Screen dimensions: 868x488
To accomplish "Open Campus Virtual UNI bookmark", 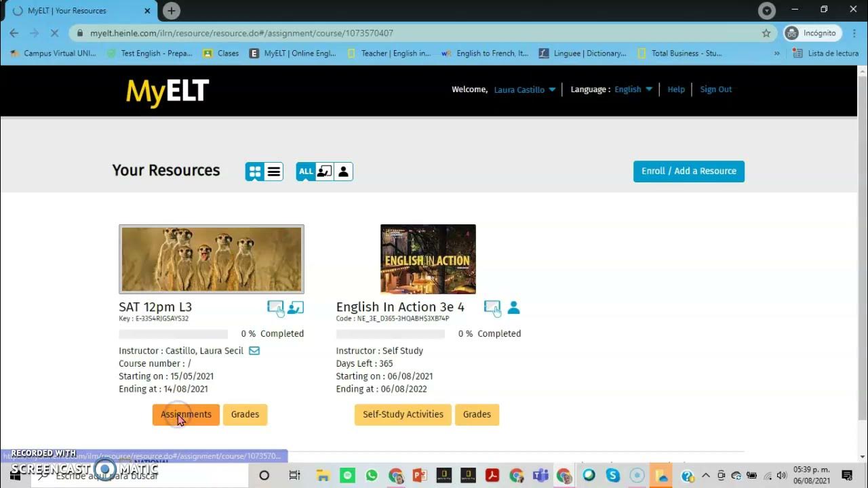I will (53, 54).
